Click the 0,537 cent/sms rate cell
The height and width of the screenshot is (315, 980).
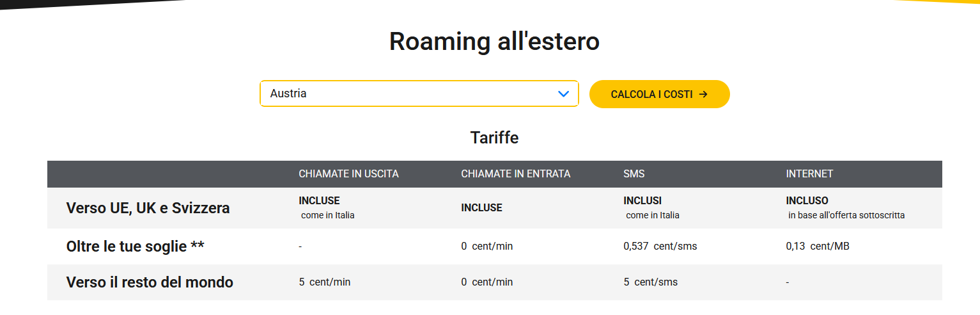(x=660, y=246)
